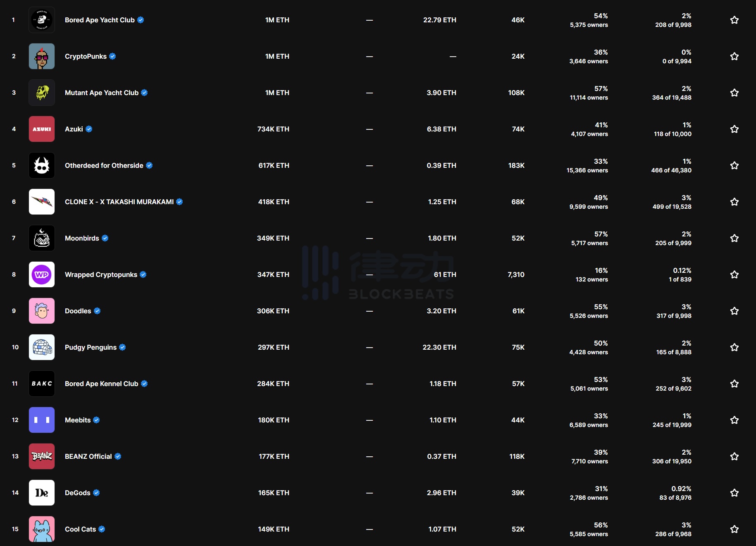Star the BEANZ Official row

(x=734, y=456)
